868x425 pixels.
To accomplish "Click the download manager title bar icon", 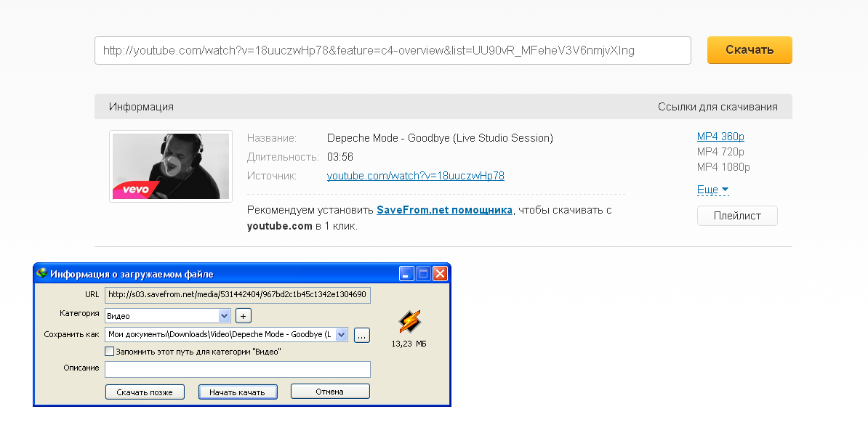I will pos(42,274).
